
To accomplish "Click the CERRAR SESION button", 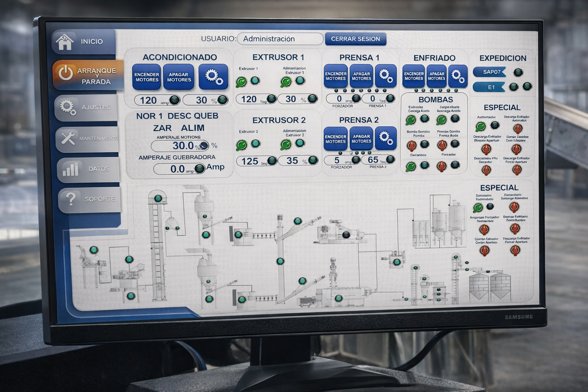I will click(x=356, y=39).
